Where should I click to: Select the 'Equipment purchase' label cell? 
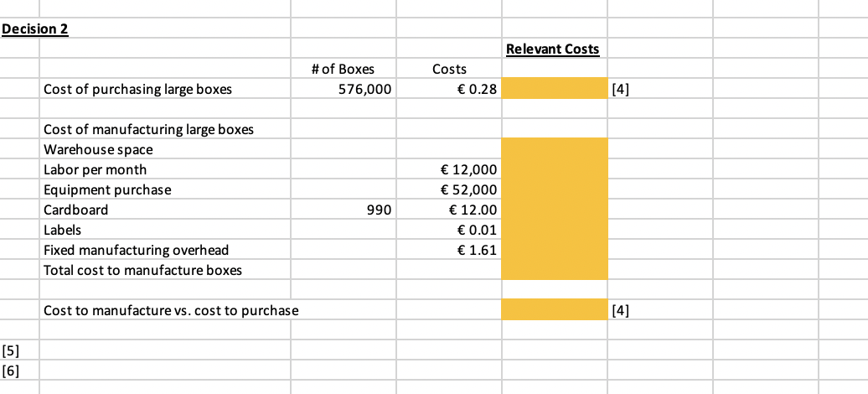pyautogui.click(x=164, y=189)
